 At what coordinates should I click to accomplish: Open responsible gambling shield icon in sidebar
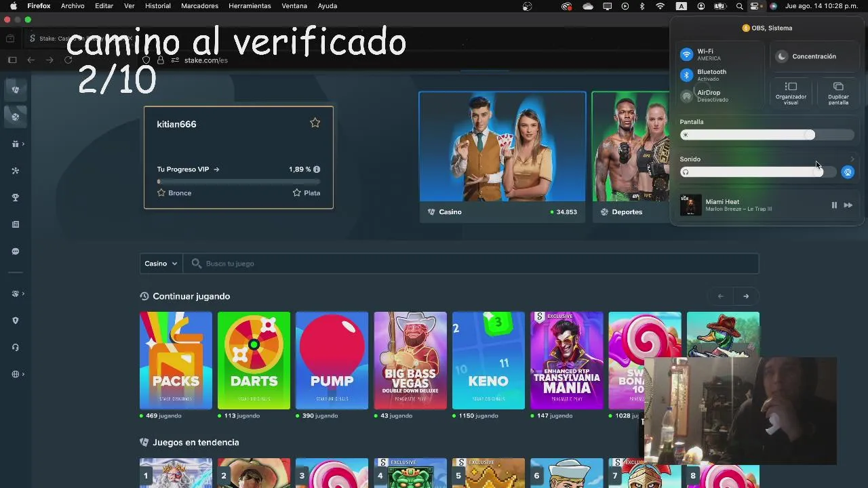[x=15, y=321]
